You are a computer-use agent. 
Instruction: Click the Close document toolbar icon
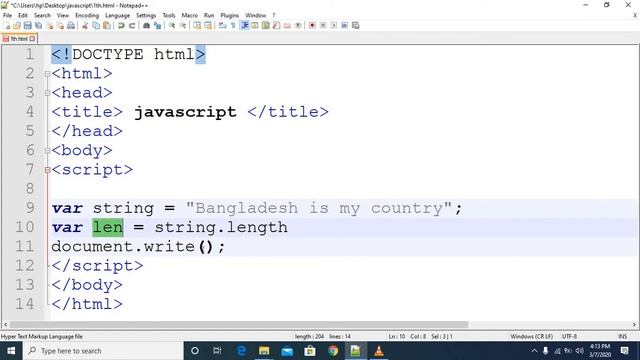(x=49, y=26)
